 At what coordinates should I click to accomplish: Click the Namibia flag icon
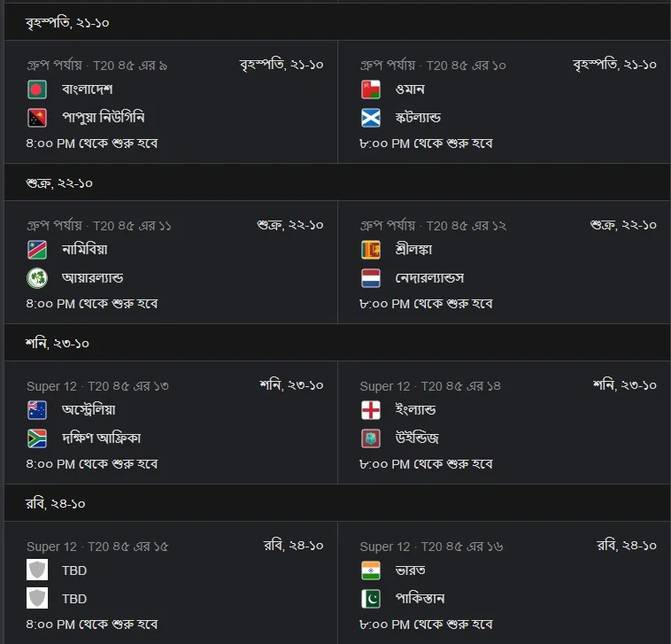click(37, 250)
